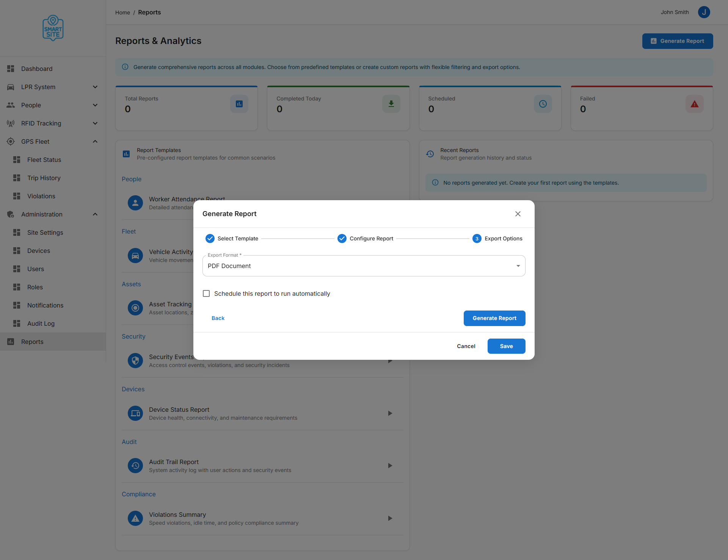Click the Audit Trail Report history icon

point(135,466)
